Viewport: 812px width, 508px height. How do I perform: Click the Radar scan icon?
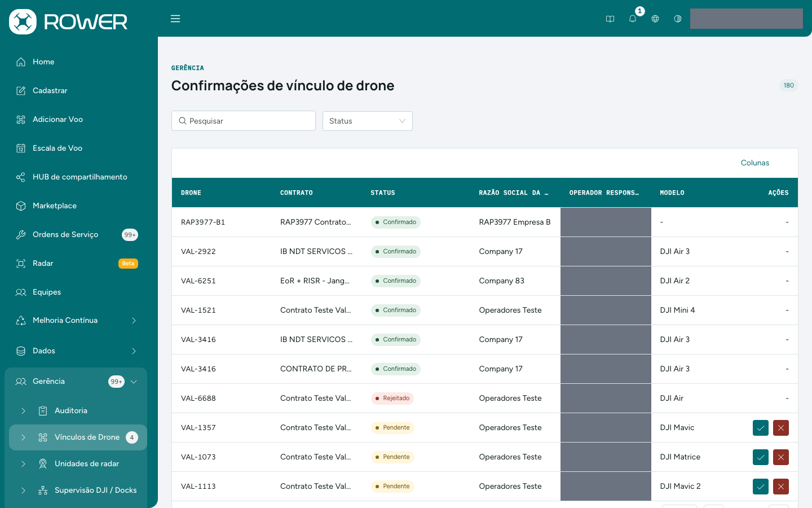[21, 263]
